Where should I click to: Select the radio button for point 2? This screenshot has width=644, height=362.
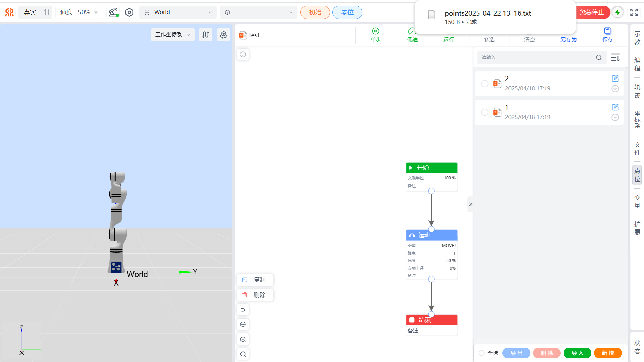(484, 84)
